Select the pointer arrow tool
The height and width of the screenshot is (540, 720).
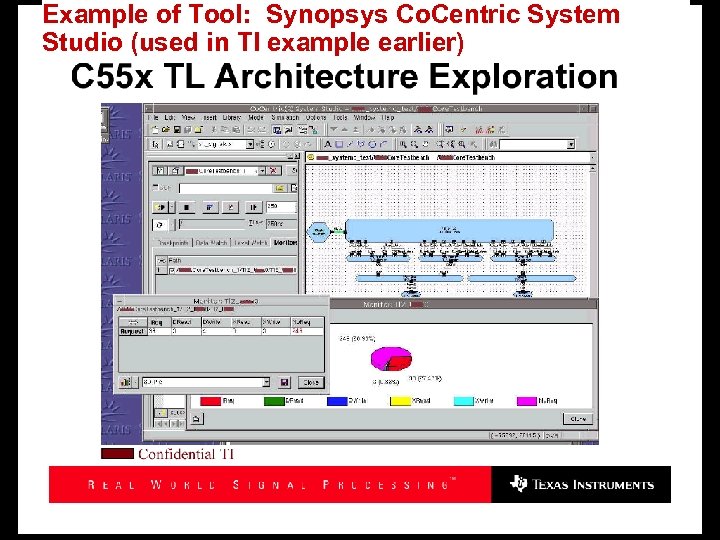155,144
